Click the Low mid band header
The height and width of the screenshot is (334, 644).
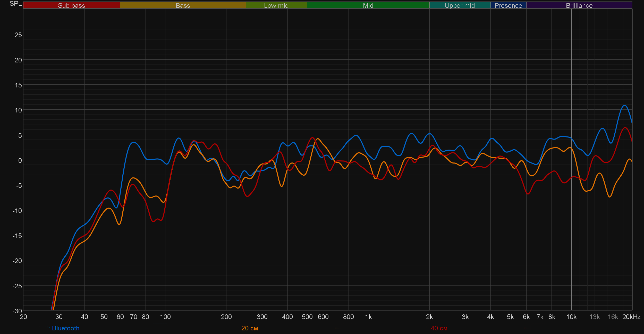tap(276, 5)
